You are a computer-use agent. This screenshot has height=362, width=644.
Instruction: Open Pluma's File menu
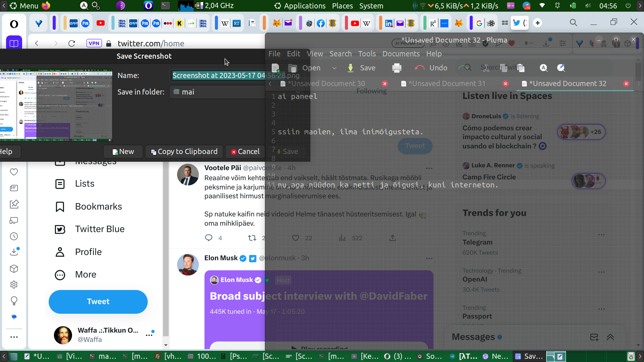[x=275, y=53]
